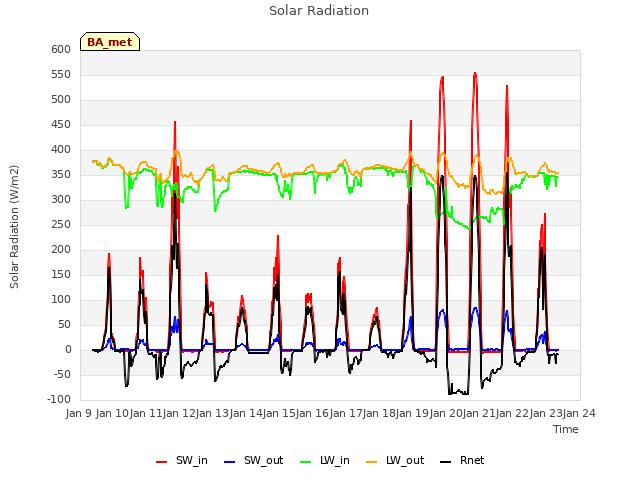Click the orange LW_out legend swatch
Image resolution: width=640 pixels, height=480 pixels.
click(371, 462)
